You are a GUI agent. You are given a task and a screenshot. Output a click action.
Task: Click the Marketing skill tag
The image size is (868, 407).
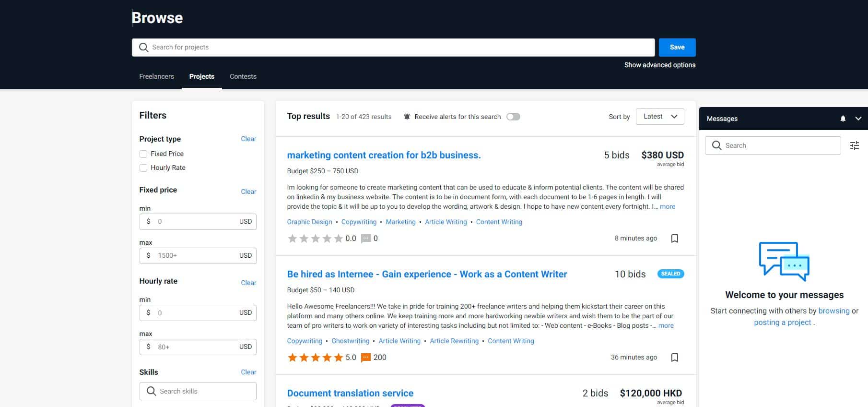(x=400, y=222)
